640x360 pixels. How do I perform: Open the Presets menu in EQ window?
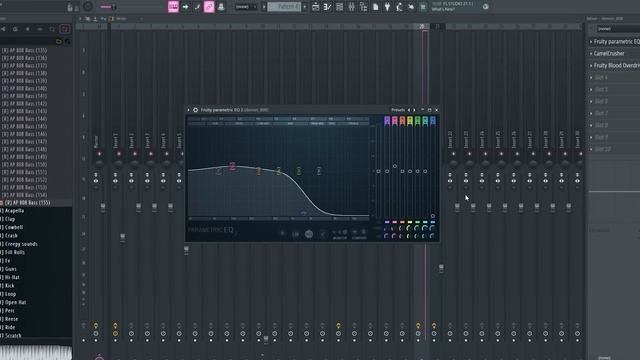(x=398, y=110)
